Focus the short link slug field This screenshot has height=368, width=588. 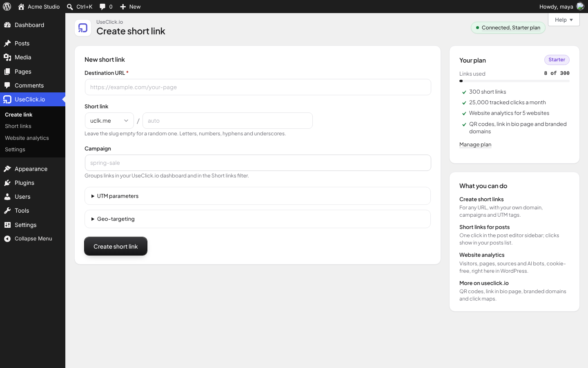pos(227,121)
